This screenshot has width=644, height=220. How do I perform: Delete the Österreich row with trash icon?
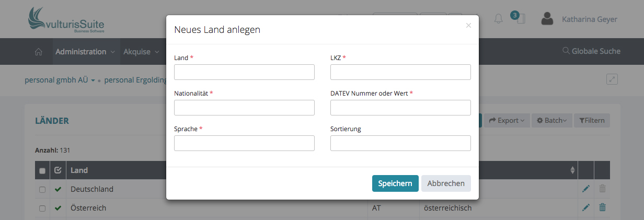pos(602,208)
